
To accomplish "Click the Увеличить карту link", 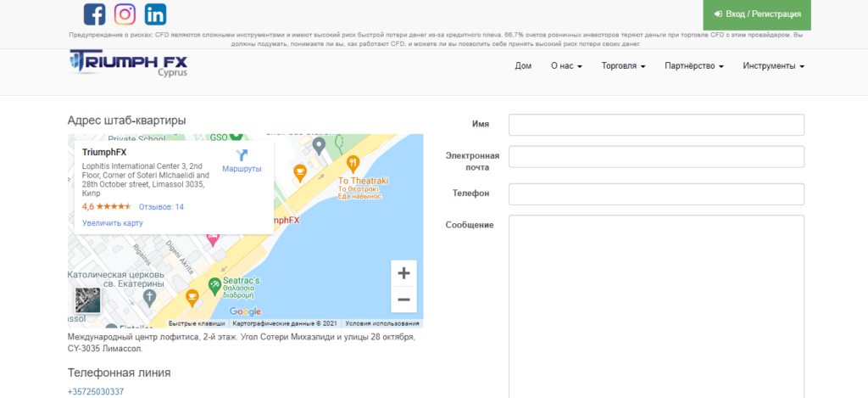I will point(113,223).
